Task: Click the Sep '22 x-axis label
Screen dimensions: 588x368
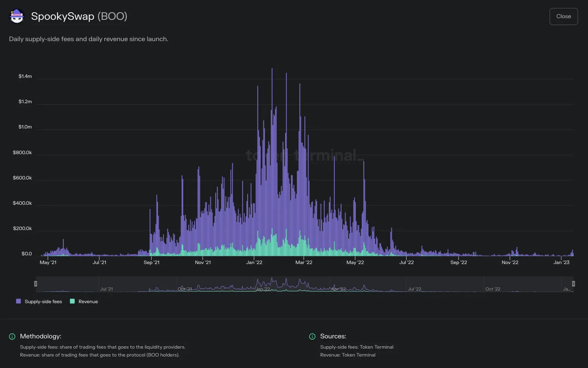Action: 459,262
